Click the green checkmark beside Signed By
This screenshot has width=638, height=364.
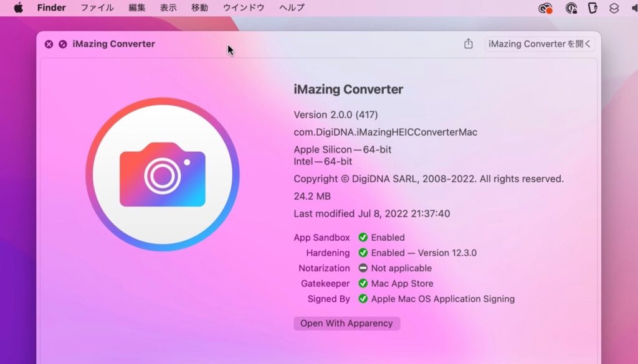coord(363,299)
